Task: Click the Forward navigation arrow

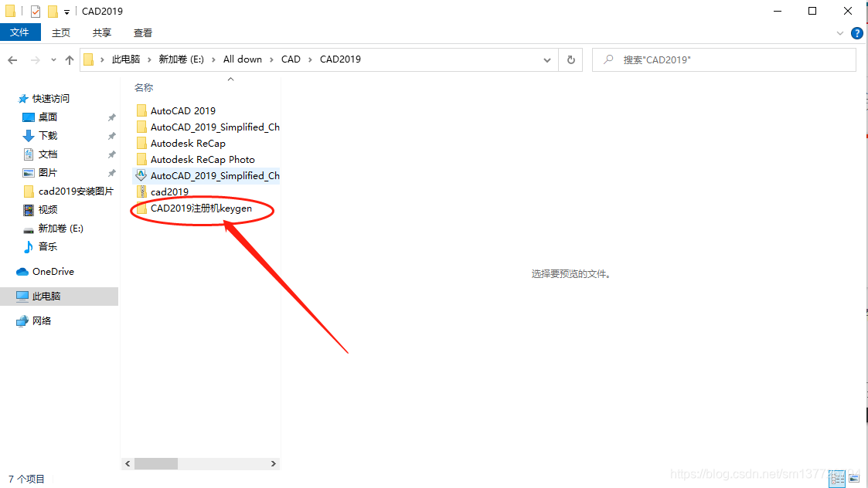Action: click(36, 59)
